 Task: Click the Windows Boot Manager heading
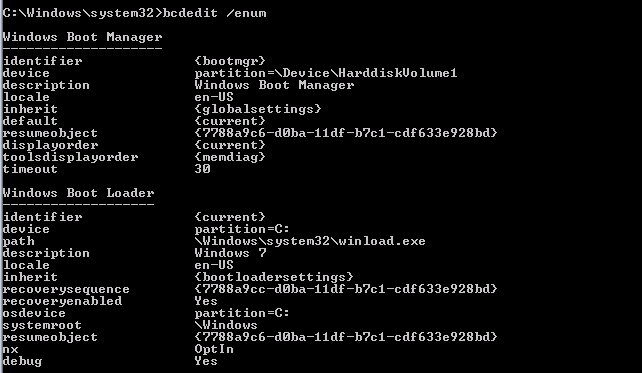click(x=82, y=37)
